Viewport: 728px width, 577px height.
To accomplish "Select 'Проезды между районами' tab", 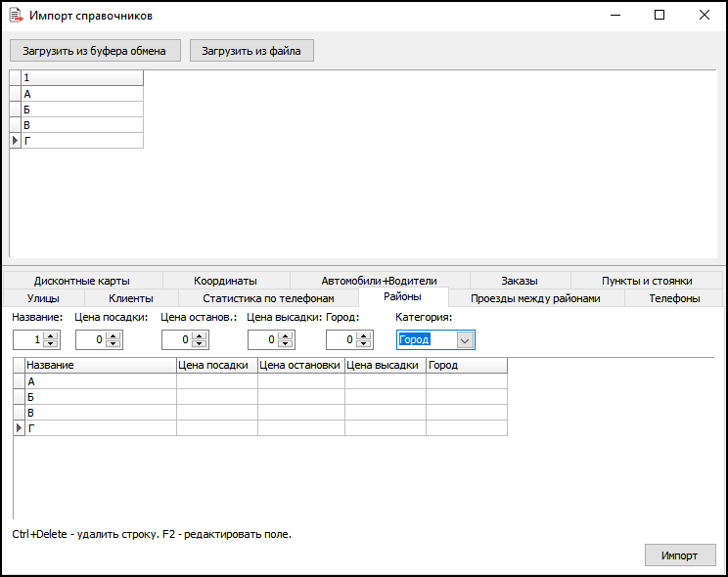I will pyautogui.click(x=535, y=298).
